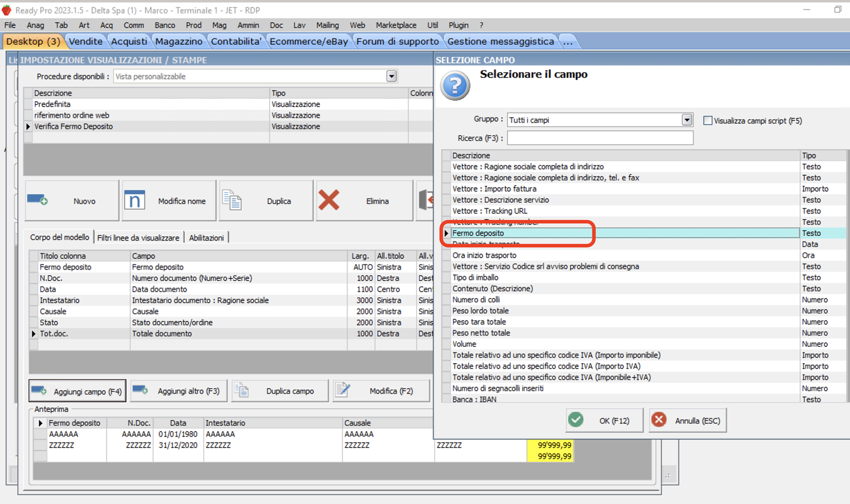Image resolution: width=850 pixels, height=504 pixels.
Task: Click the red X Elimina icon
Action: [x=329, y=200]
